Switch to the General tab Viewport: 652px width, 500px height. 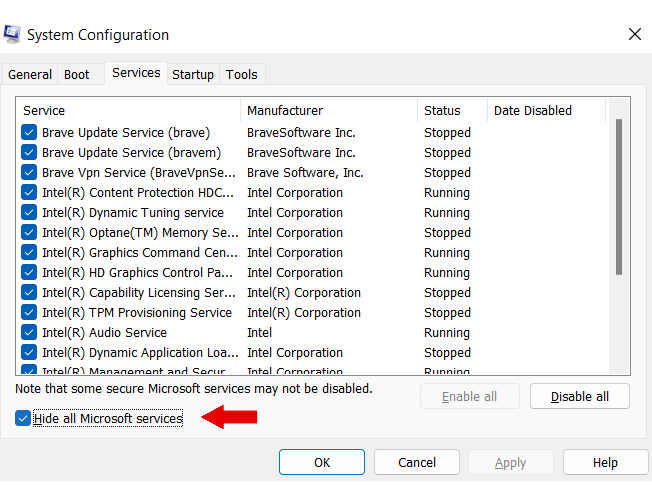coord(30,75)
